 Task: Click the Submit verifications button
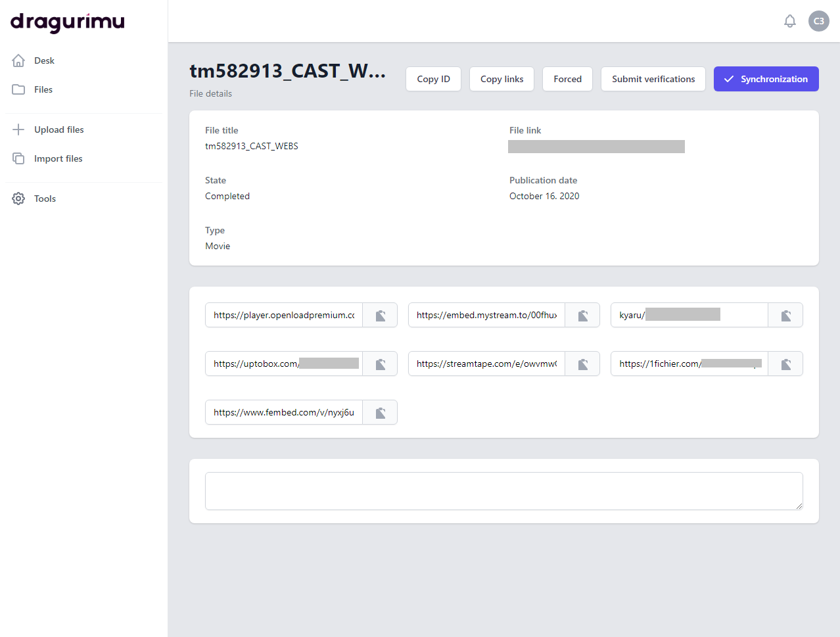(x=653, y=79)
